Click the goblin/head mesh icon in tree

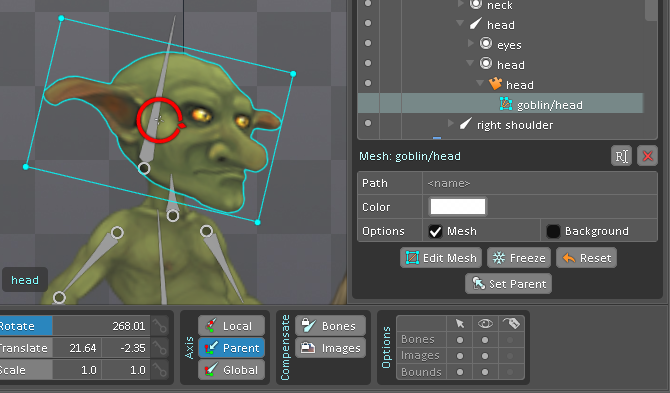pyautogui.click(x=506, y=104)
